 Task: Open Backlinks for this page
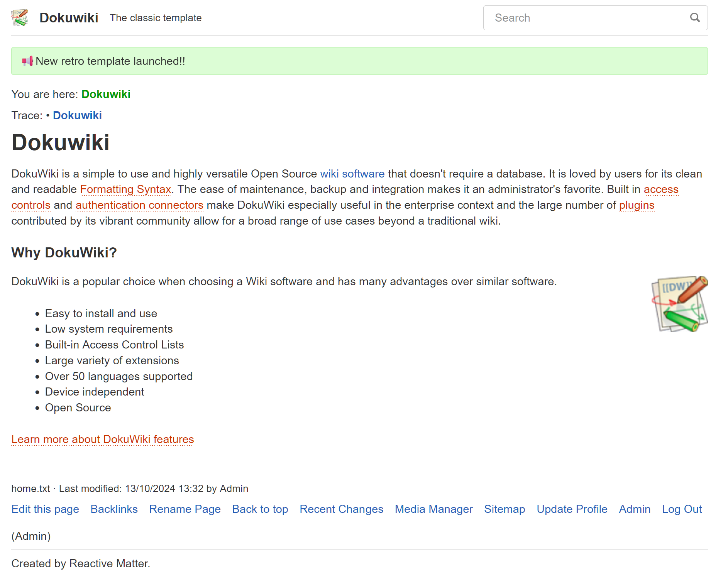pos(114,509)
